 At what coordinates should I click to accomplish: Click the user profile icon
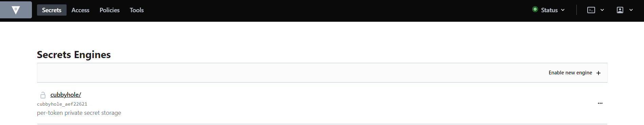(620, 10)
